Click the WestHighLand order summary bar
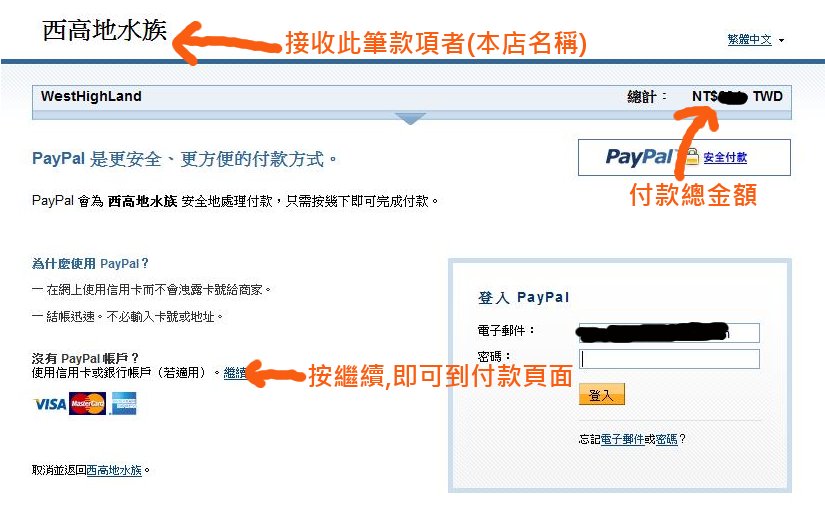Viewport: 825px width, 513px height. pyautogui.click(x=411, y=98)
